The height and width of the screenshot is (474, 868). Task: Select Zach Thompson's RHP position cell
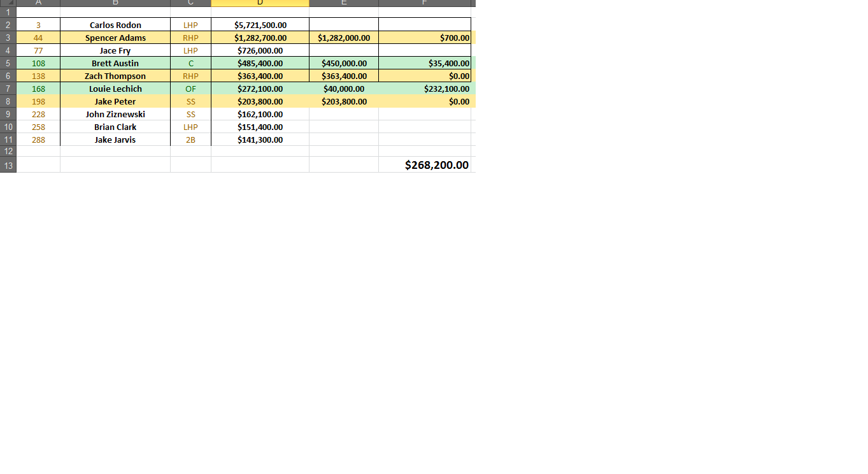click(190, 76)
